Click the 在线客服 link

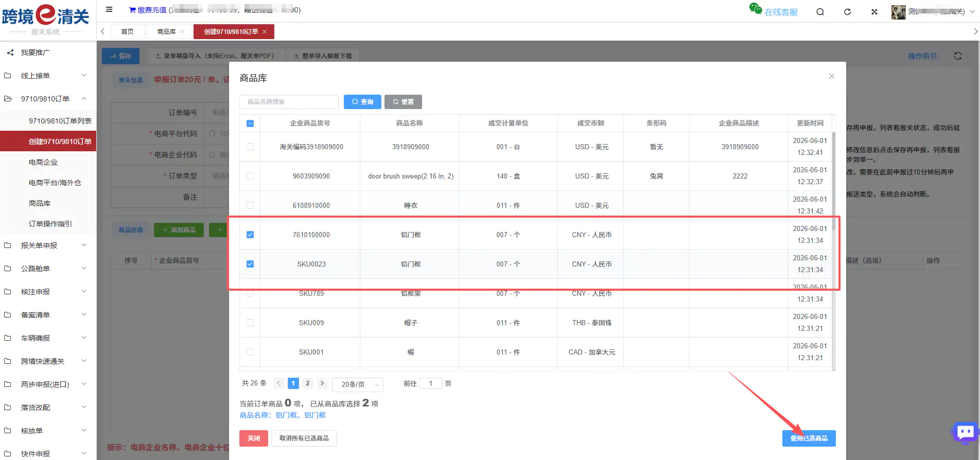(x=781, y=12)
